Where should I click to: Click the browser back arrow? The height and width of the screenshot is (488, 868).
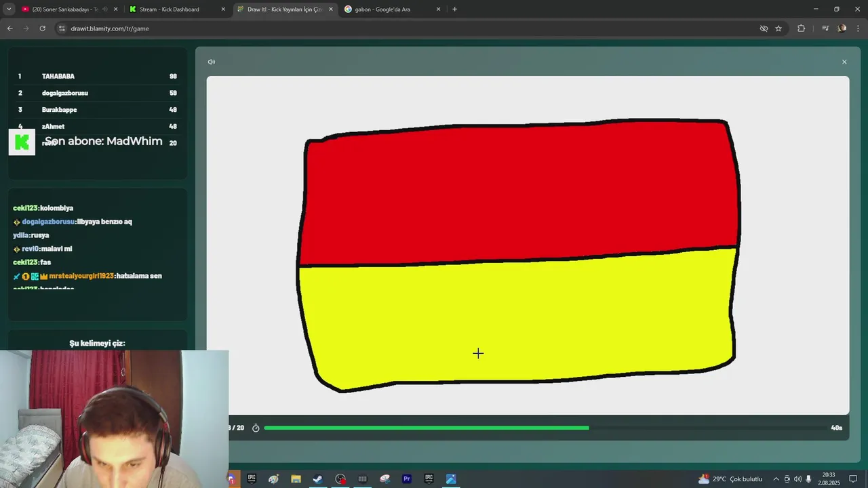click(x=9, y=28)
